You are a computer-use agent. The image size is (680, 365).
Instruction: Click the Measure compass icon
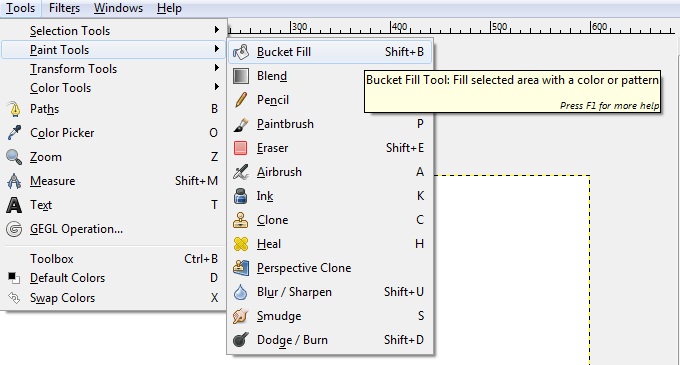pos(14,181)
